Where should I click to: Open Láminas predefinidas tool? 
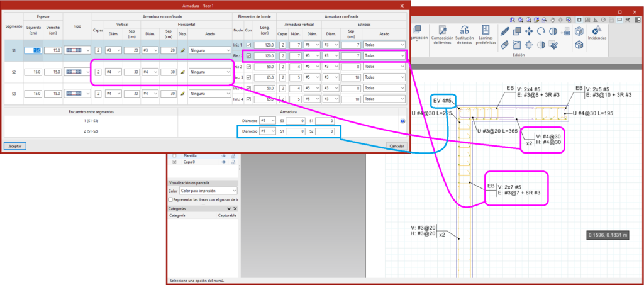coord(486,35)
